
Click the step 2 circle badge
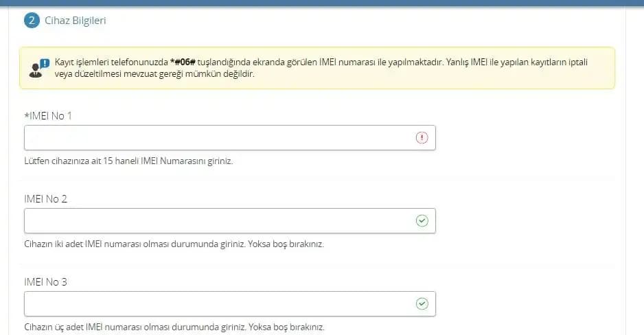click(x=32, y=21)
